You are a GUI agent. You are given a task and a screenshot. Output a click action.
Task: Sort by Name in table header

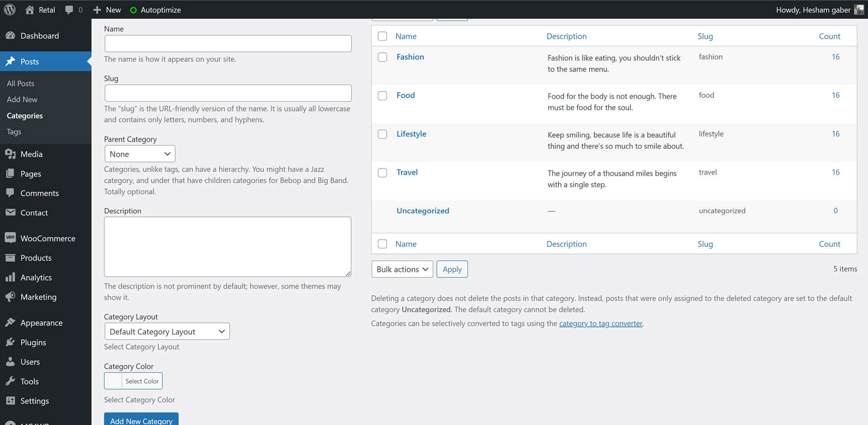[x=406, y=36]
